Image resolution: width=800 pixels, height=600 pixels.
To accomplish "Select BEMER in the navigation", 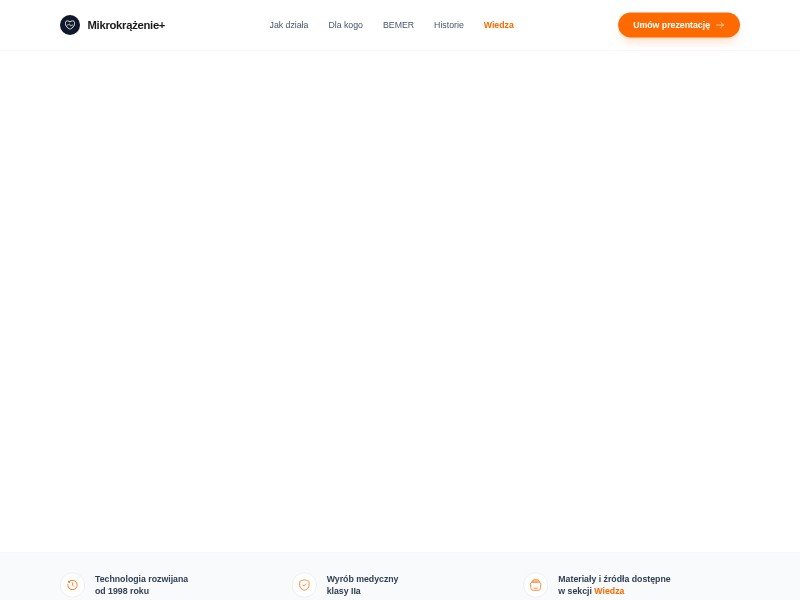I will tap(398, 25).
